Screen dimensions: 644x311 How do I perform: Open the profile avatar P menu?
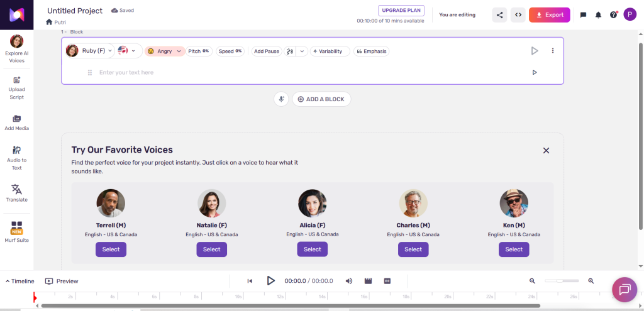(630, 14)
